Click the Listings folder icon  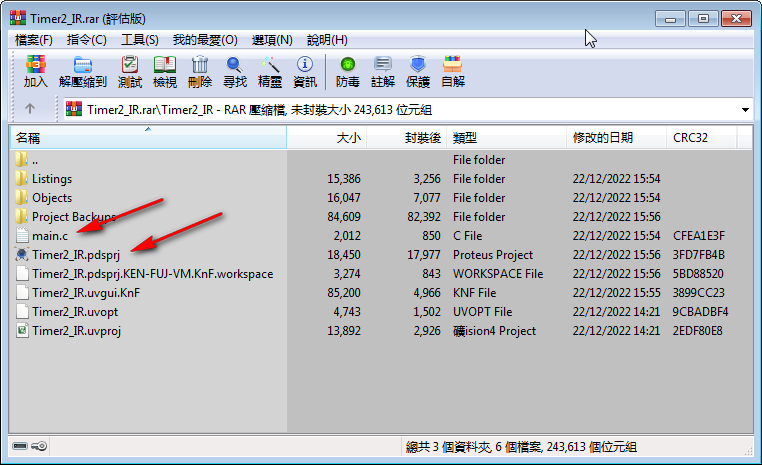click(21, 178)
